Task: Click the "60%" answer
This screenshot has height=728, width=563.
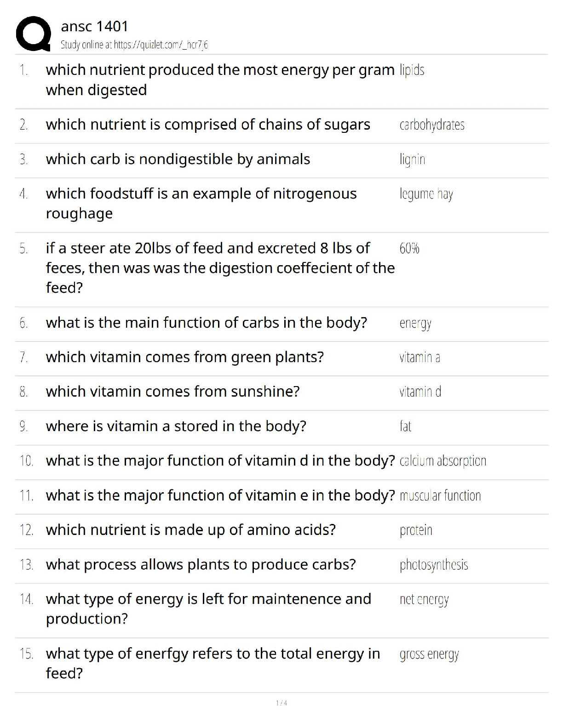Action: [409, 249]
